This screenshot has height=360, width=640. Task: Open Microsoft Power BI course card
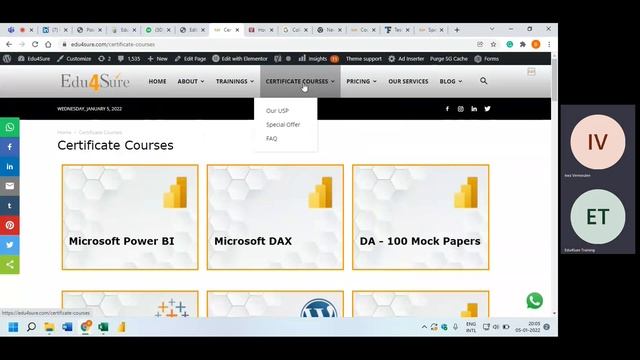(x=130, y=217)
